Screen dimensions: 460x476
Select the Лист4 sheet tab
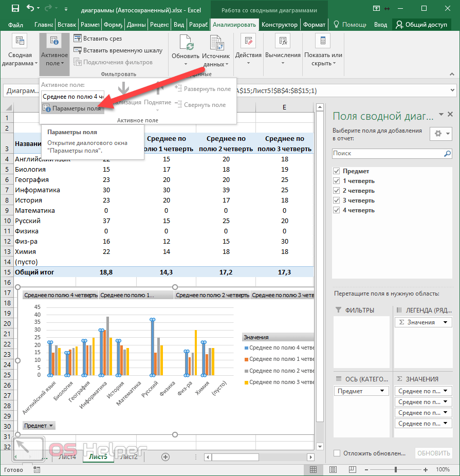tap(67, 456)
